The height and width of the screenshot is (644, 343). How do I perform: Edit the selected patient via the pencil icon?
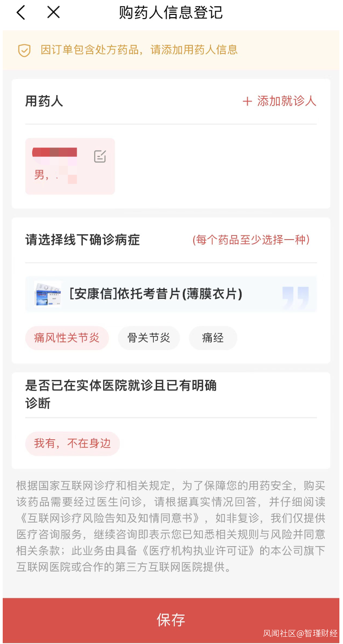point(100,157)
